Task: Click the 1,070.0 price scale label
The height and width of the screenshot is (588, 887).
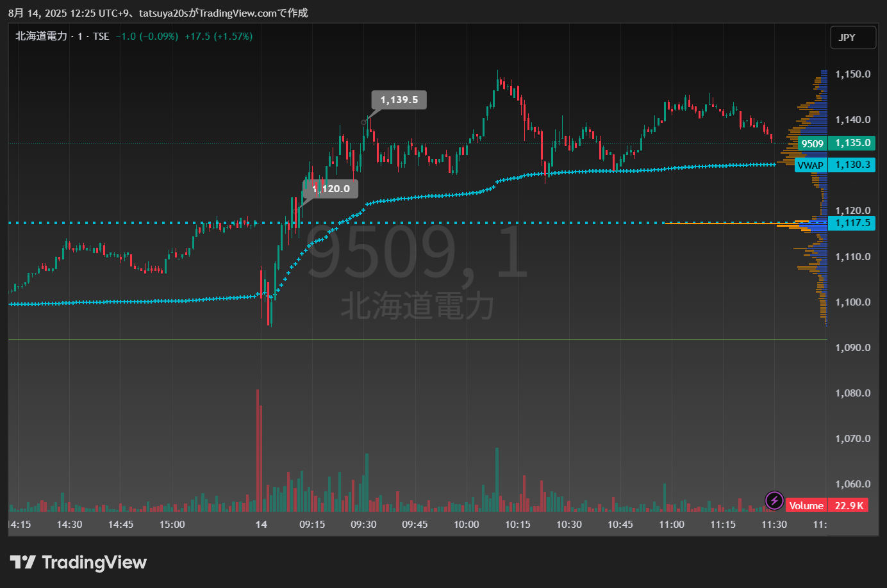Action: [852, 439]
